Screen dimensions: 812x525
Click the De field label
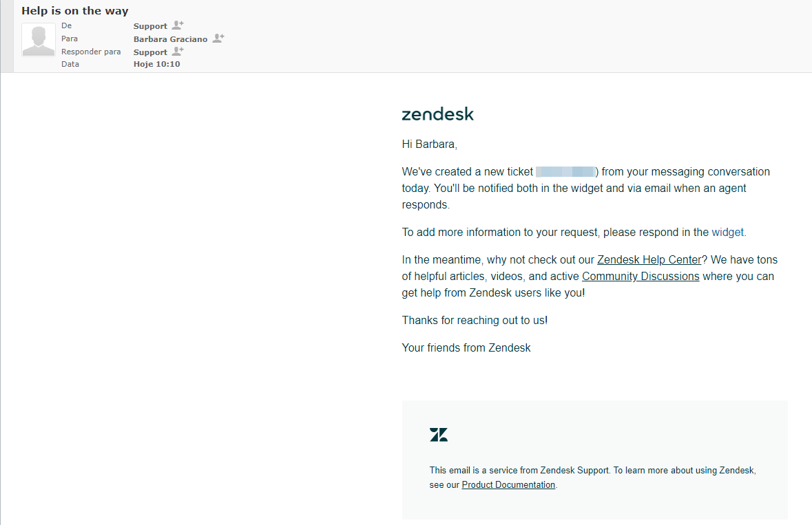pyautogui.click(x=66, y=25)
